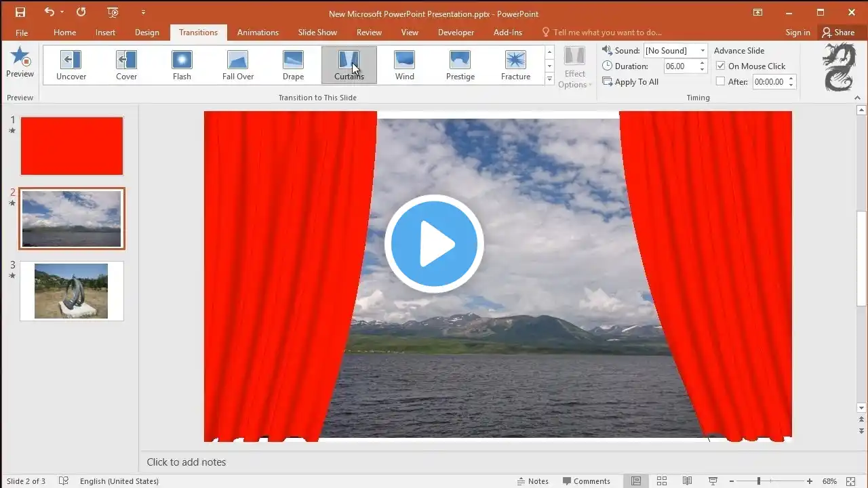Image resolution: width=868 pixels, height=488 pixels.
Task: Open the Undo history dropdown arrow
Action: point(62,12)
